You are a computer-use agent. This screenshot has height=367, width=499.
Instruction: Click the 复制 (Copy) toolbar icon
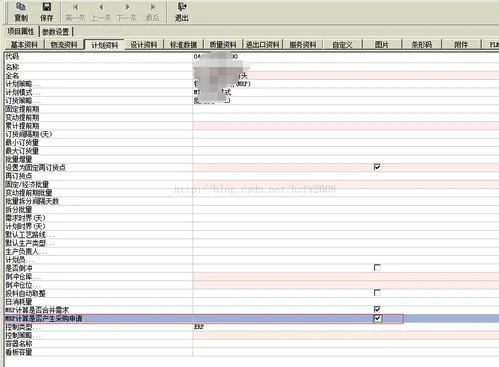click(21, 11)
